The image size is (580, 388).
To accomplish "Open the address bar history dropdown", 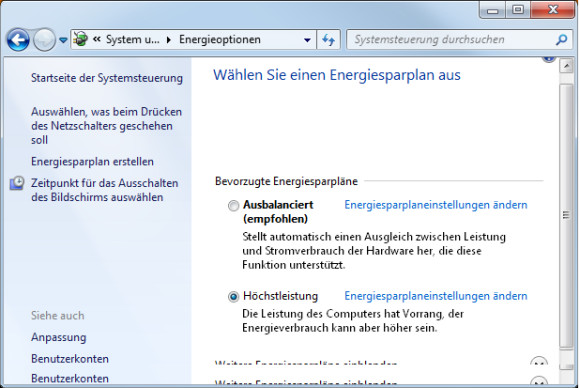I will 307,40.
